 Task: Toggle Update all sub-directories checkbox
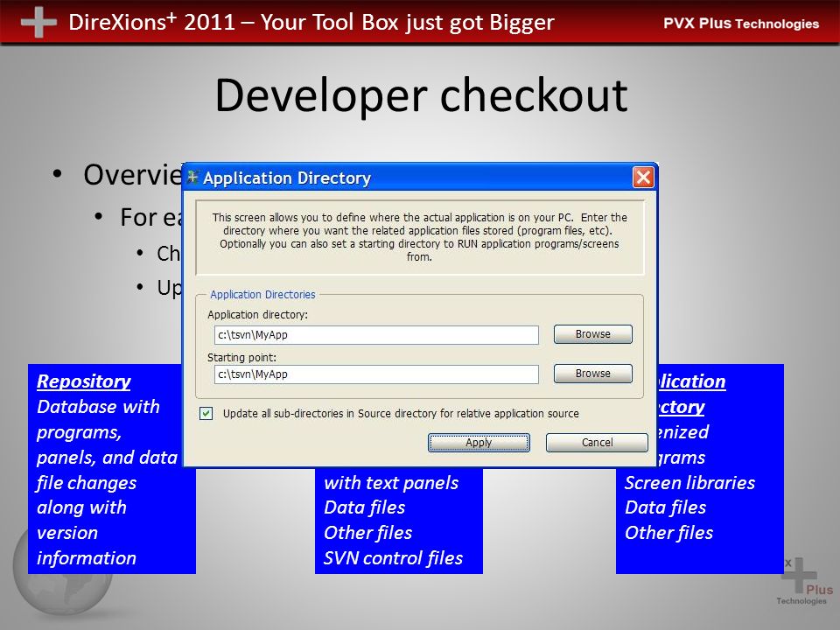click(206, 414)
